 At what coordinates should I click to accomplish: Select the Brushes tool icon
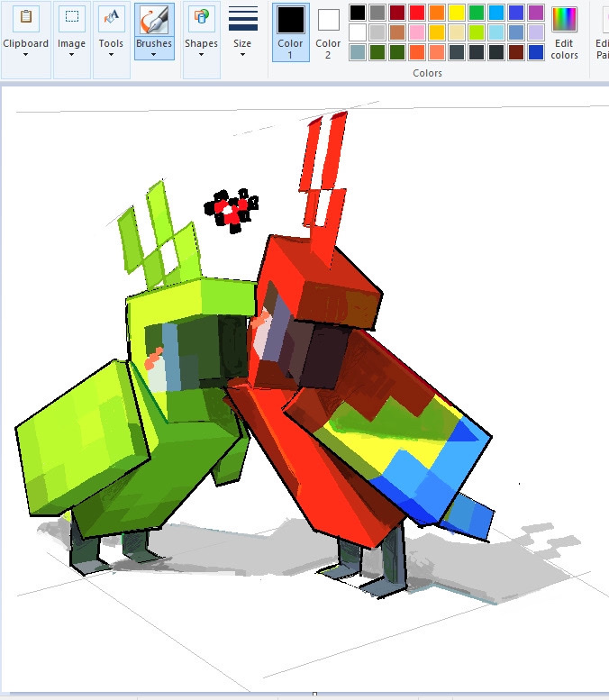(x=154, y=20)
